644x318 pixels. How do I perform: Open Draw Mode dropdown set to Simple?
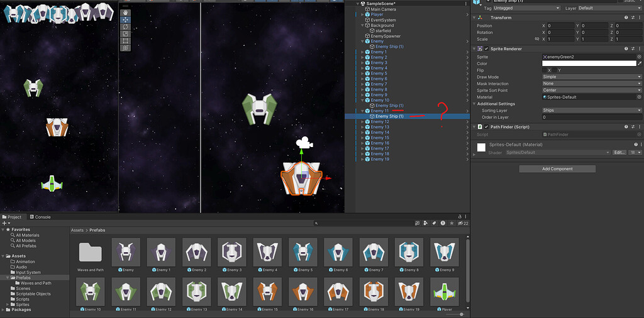(592, 77)
